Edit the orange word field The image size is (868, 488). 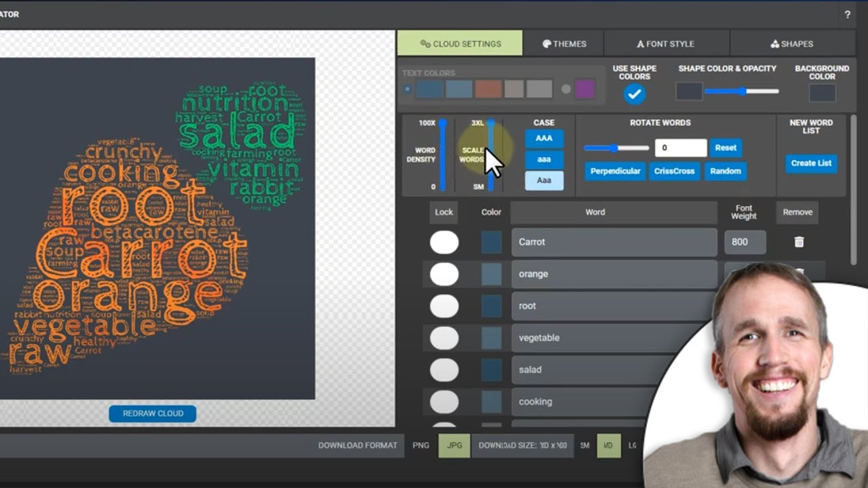pyautogui.click(x=614, y=274)
